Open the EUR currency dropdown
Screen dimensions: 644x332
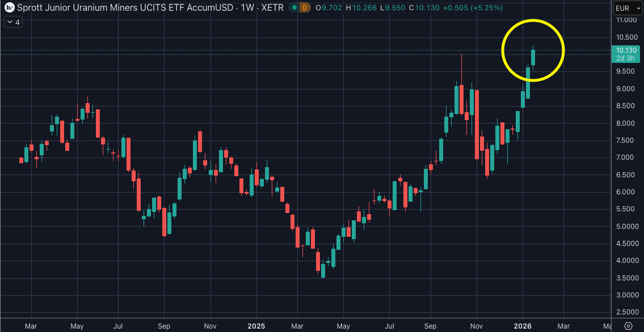click(627, 8)
